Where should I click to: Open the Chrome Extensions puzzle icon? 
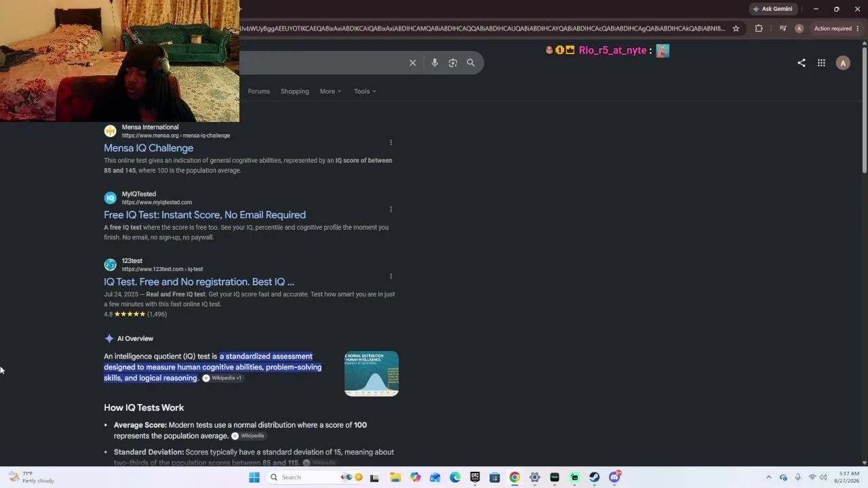click(x=759, y=28)
